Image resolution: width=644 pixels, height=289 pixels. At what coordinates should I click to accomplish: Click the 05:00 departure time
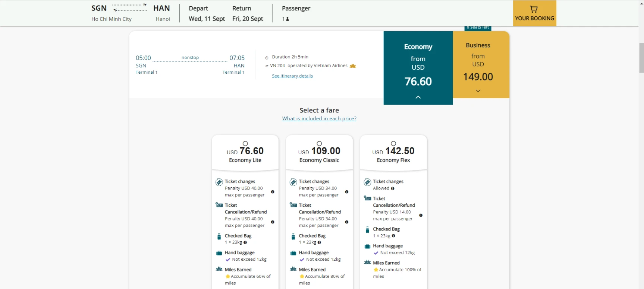click(143, 58)
